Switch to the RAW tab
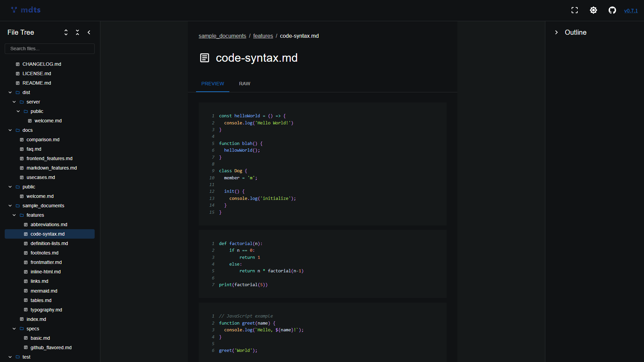This screenshot has width=644, height=362. coord(245,84)
